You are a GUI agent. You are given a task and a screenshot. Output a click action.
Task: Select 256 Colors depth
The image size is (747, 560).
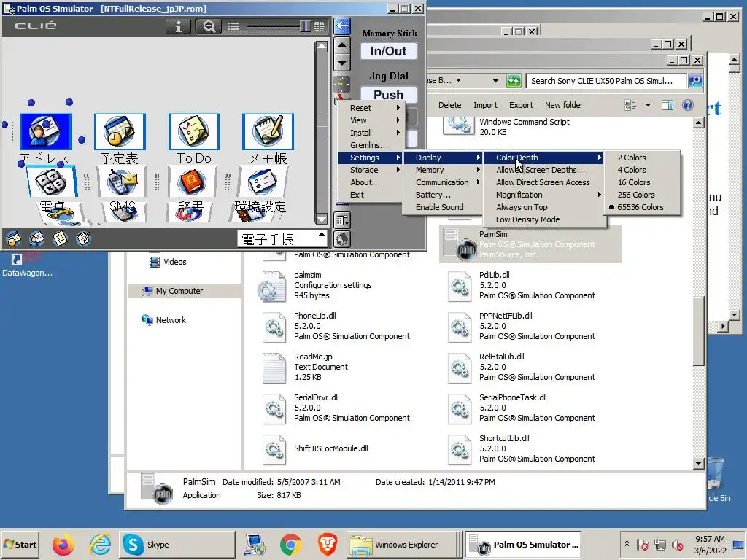coord(642,195)
